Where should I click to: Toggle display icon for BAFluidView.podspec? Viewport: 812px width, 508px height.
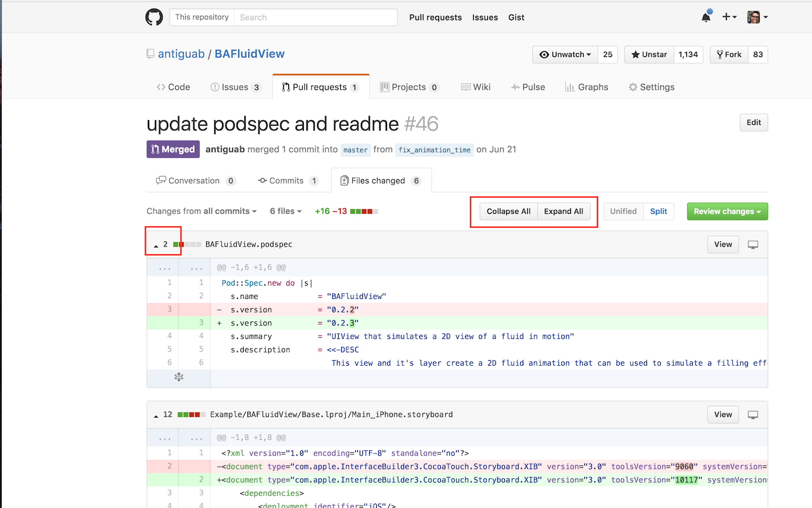753,244
